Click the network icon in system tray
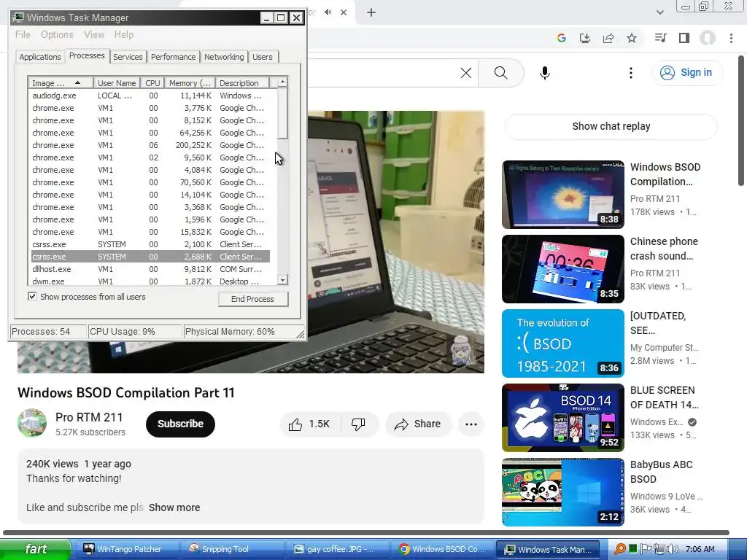The width and height of the screenshot is (747, 560). [x=659, y=549]
